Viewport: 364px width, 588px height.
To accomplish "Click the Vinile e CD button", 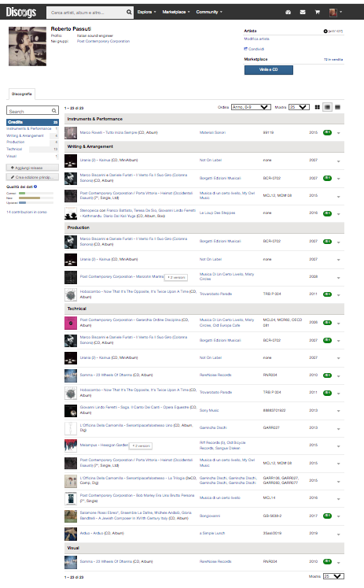I will (x=269, y=70).
